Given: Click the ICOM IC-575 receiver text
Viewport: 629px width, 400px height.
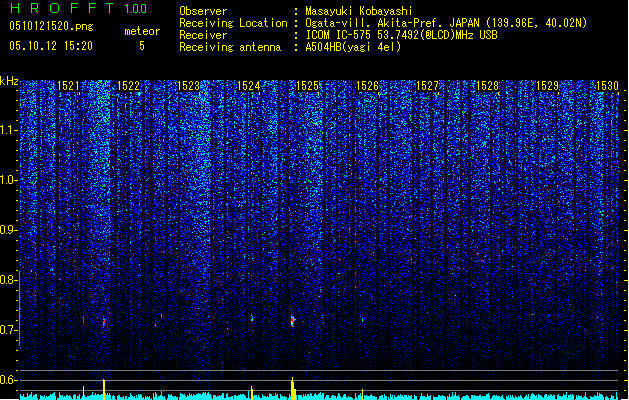Looking at the screenshot, I should pos(401,35).
